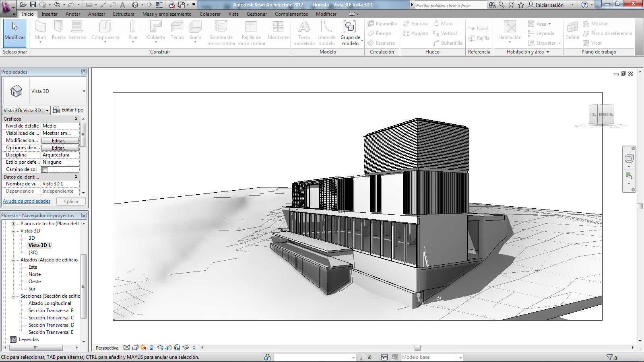Screen dimensions: 644x362
Task: Open the Modelo base dropdown in the status bar
Action: (x=460, y=357)
